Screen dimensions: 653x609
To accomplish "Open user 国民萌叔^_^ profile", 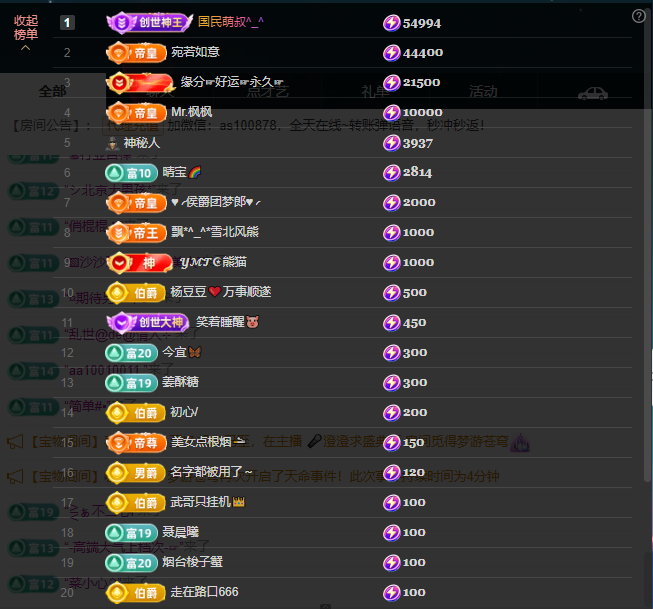I will (231, 22).
